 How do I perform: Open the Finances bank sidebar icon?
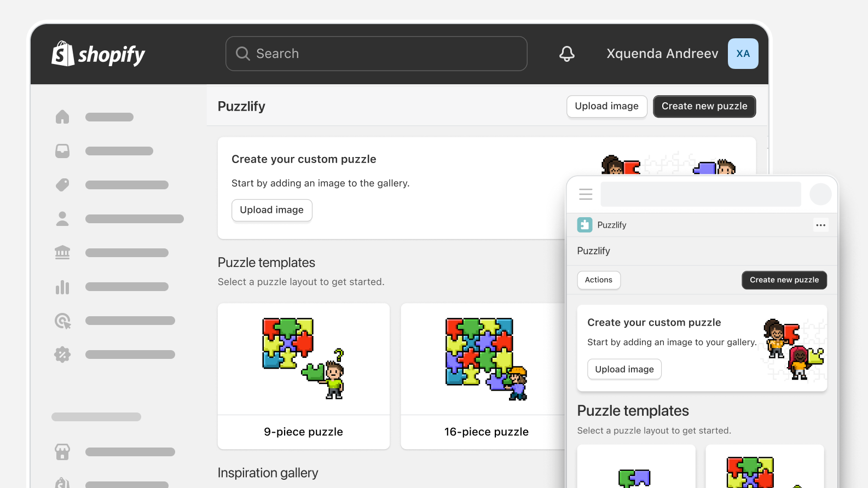(62, 253)
